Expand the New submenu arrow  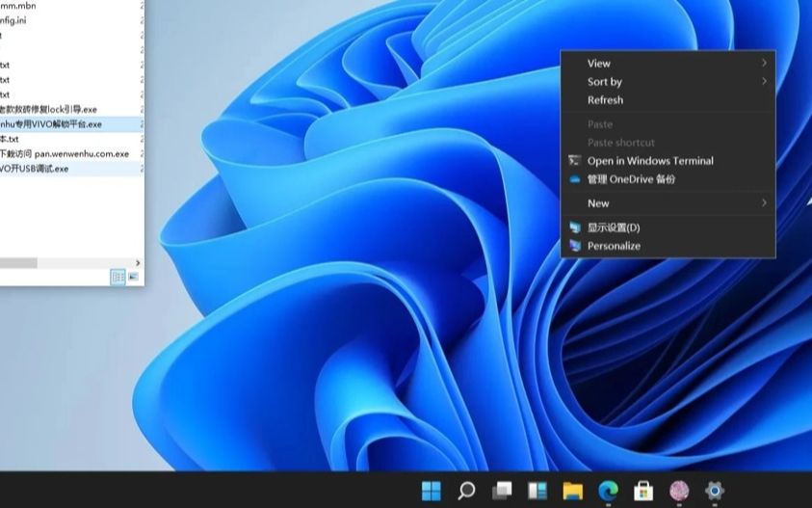pos(764,202)
